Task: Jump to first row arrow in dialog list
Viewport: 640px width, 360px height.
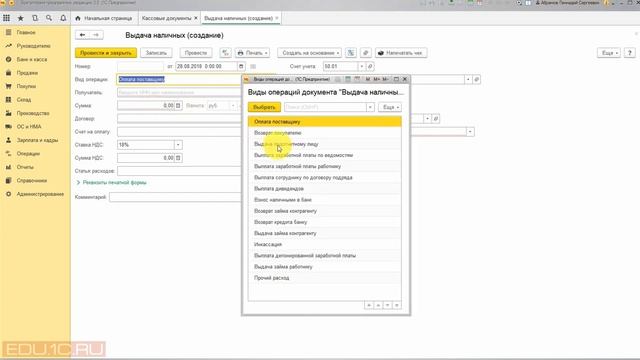Action: tap(369, 305)
